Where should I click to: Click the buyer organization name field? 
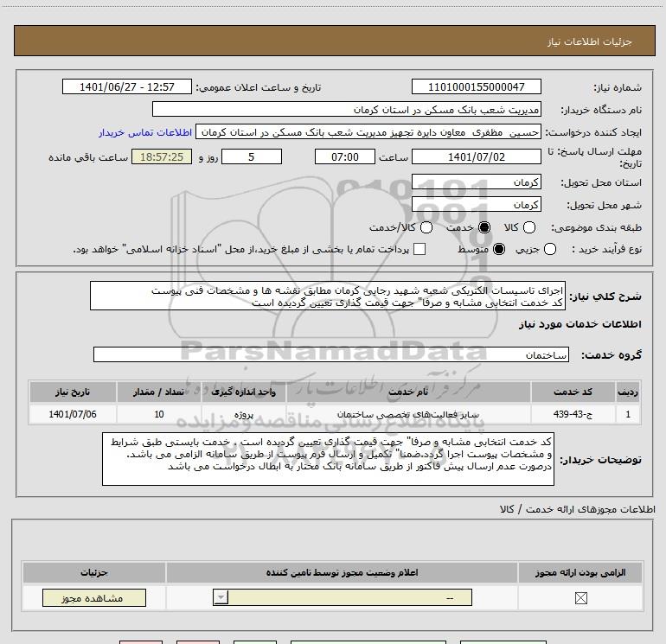click(x=347, y=109)
